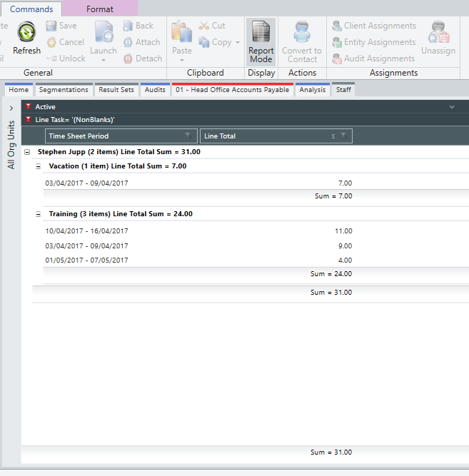Open 01 - Head Office Accounts Payable tab

click(x=233, y=89)
